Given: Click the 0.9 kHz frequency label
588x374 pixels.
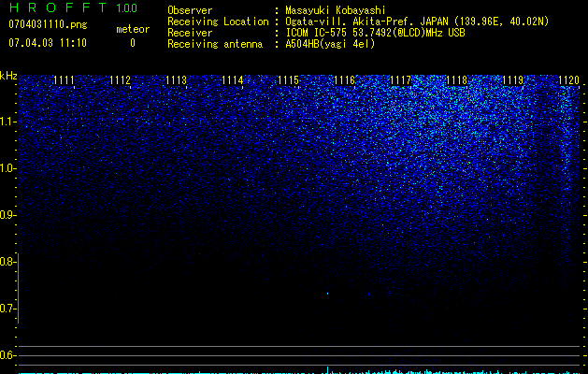Looking at the screenshot, I should click(x=7, y=215).
